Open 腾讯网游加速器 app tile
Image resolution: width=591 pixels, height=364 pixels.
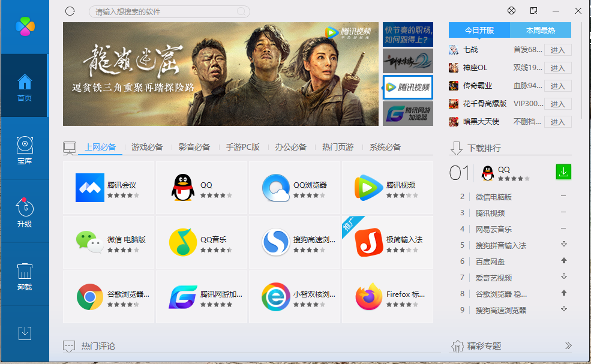(x=202, y=297)
